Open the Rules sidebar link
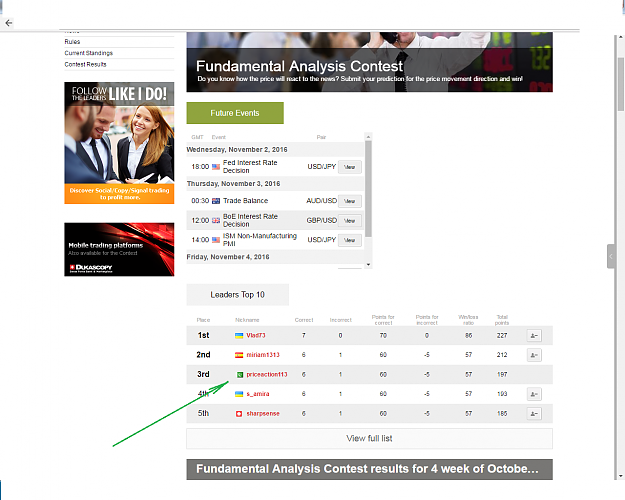The image size is (625, 500). [x=72, y=42]
